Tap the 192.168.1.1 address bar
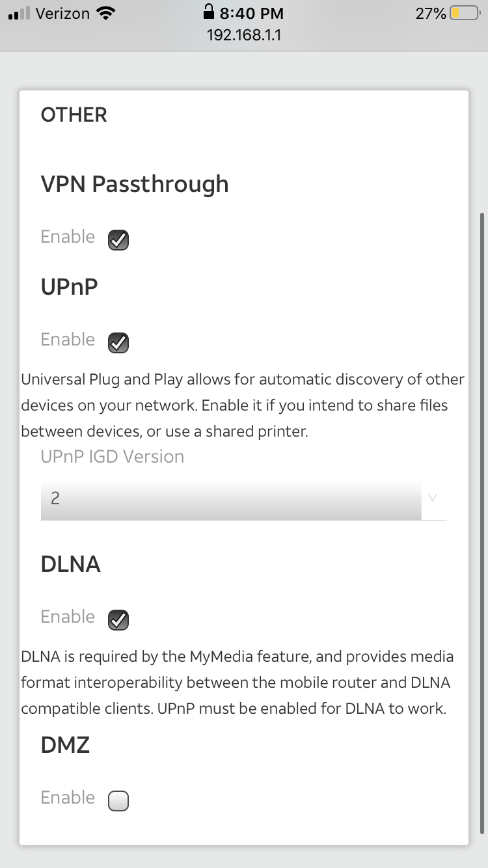Viewport: 488px width, 868px height. [244, 35]
